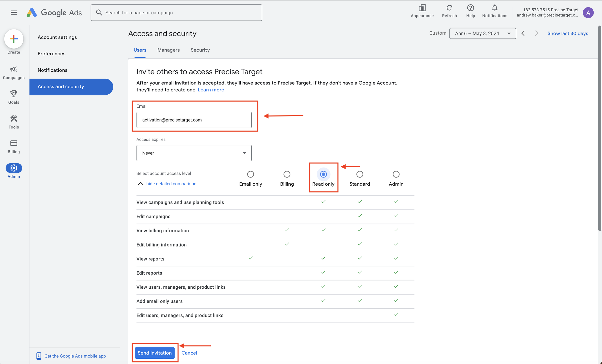
Task: Open the Goals trophy icon
Action: point(14,97)
